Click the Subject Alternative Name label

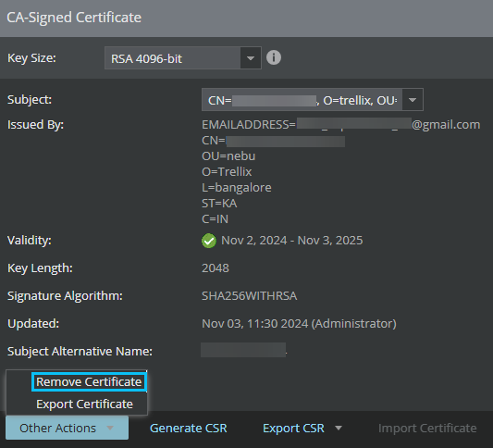(80, 352)
